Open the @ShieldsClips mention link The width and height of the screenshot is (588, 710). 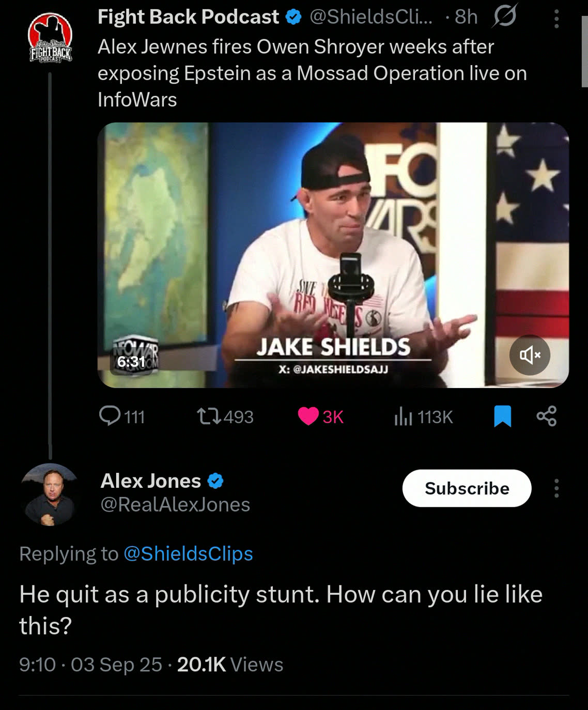[x=189, y=553]
